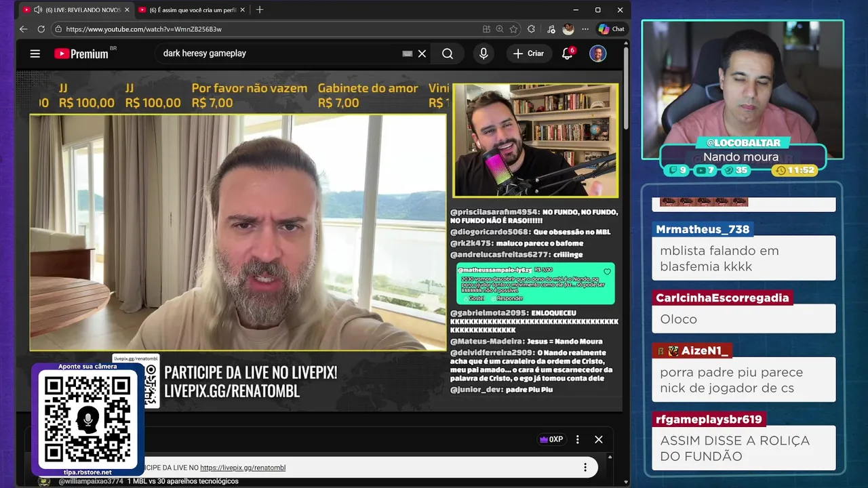Close the É assim que você cria tab
Screen dimensions: 868x488
pyautogui.click(x=243, y=10)
